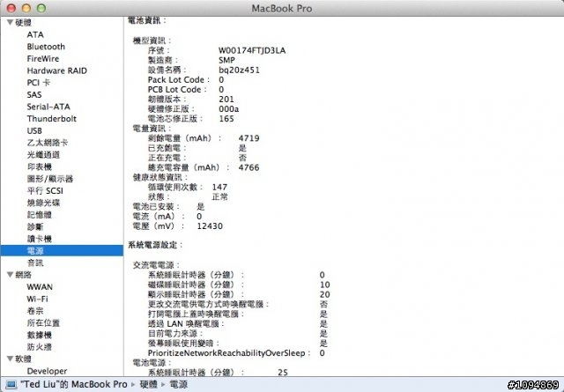Click 軟體 section header label

point(24,359)
